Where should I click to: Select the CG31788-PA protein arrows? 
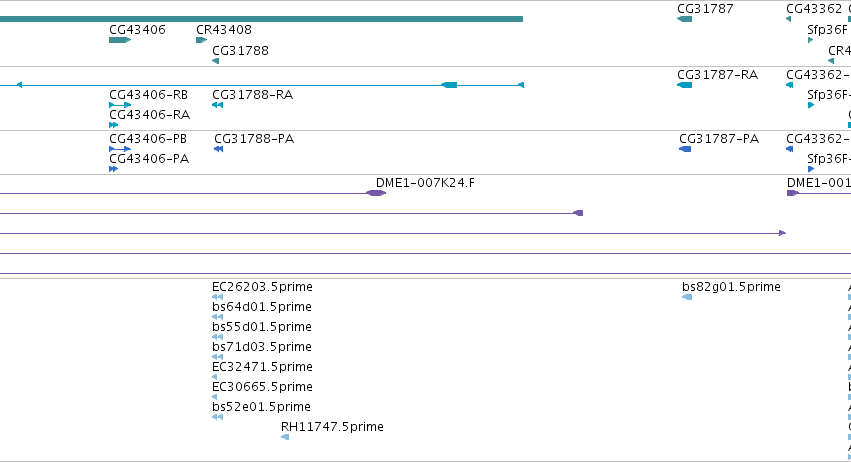click(x=219, y=149)
